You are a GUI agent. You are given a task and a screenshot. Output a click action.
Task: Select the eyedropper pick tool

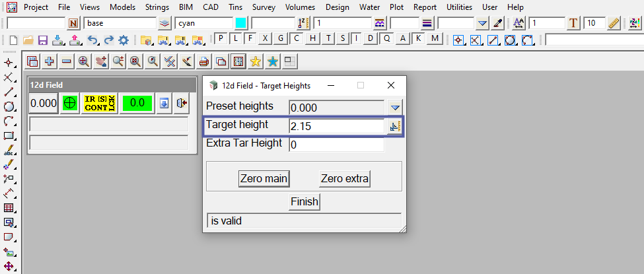(x=499, y=23)
